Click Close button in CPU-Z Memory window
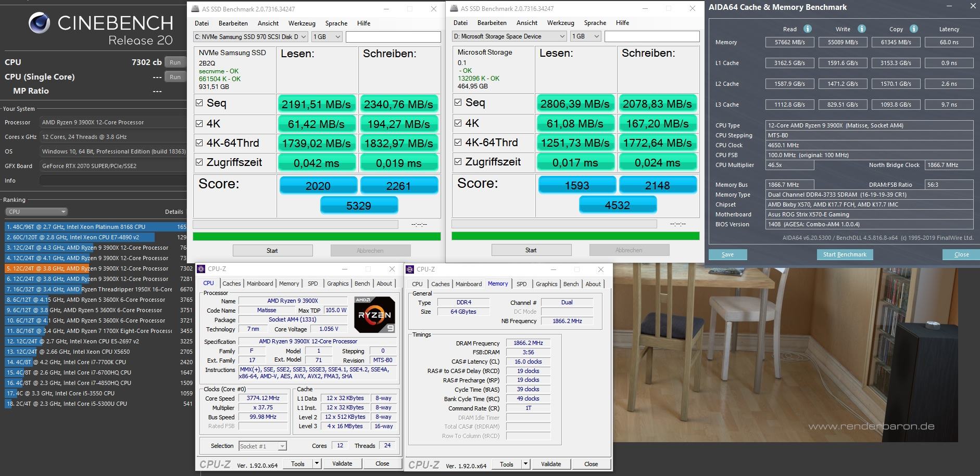Screen dimensions: 980x476 (x=591, y=464)
